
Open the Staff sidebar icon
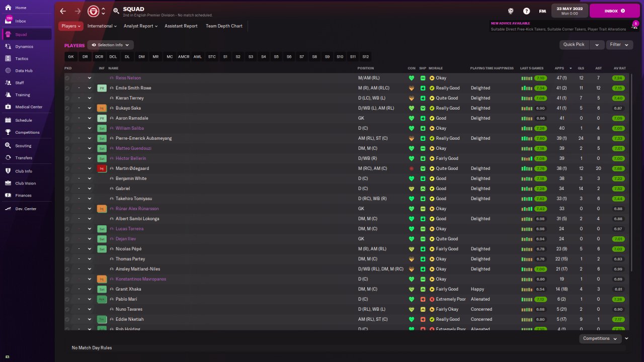coord(8,82)
